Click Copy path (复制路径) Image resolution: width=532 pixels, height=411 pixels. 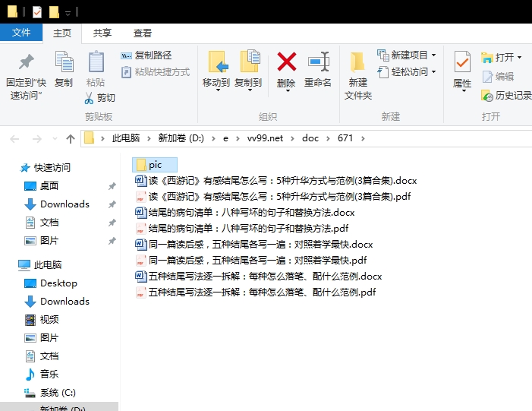coord(146,55)
